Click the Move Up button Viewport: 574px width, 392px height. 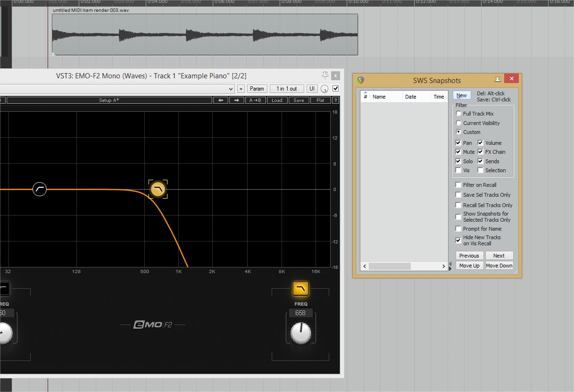tap(469, 266)
